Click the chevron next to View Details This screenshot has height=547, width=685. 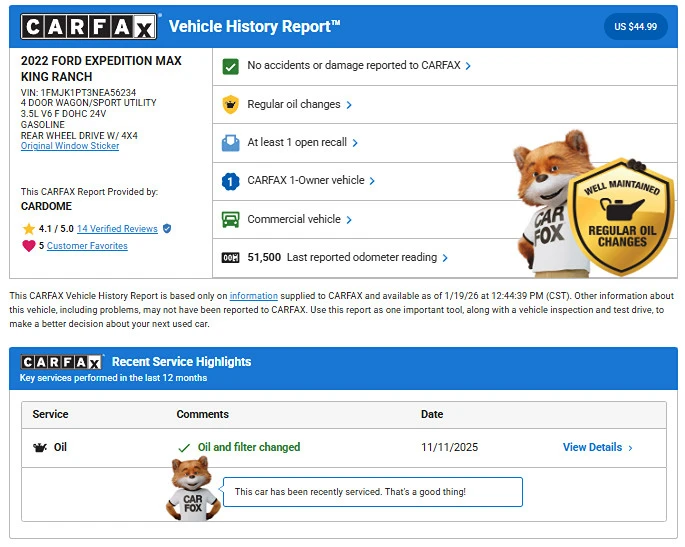coord(630,448)
